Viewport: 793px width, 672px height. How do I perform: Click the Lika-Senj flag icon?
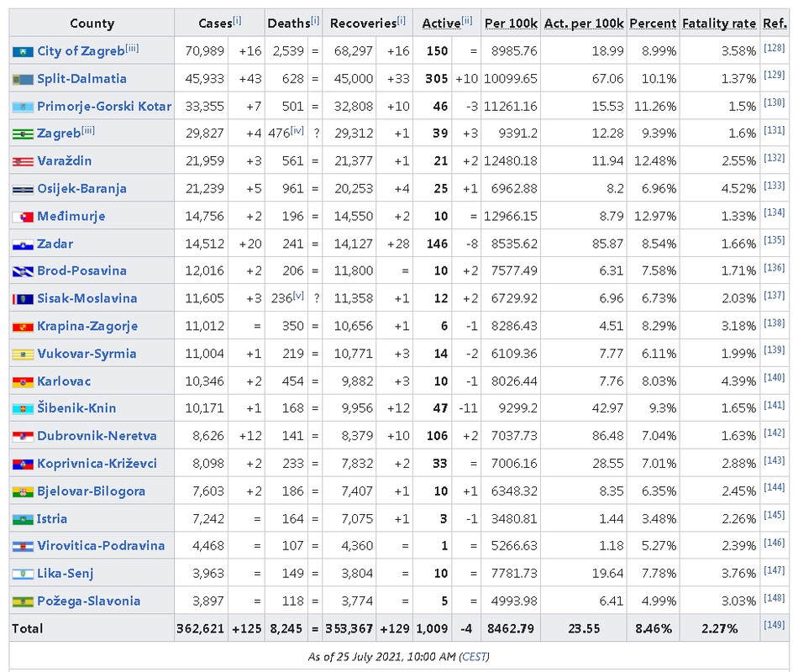tap(23, 575)
